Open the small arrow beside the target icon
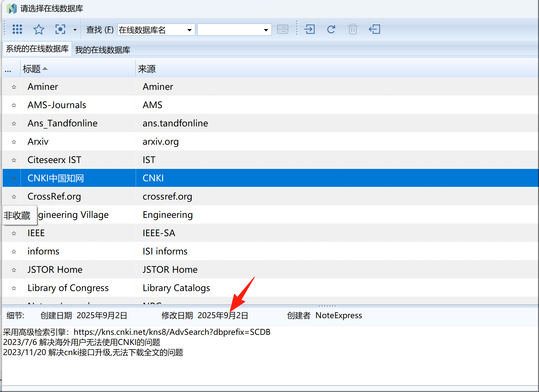The width and height of the screenshot is (539, 392). (75, 30)
